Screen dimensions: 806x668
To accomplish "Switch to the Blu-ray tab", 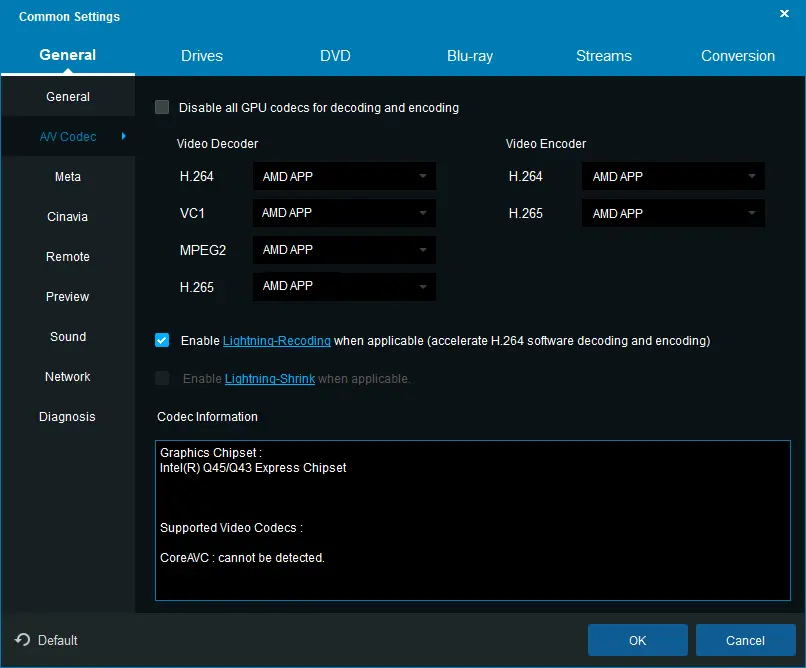I will click(470, 56).
